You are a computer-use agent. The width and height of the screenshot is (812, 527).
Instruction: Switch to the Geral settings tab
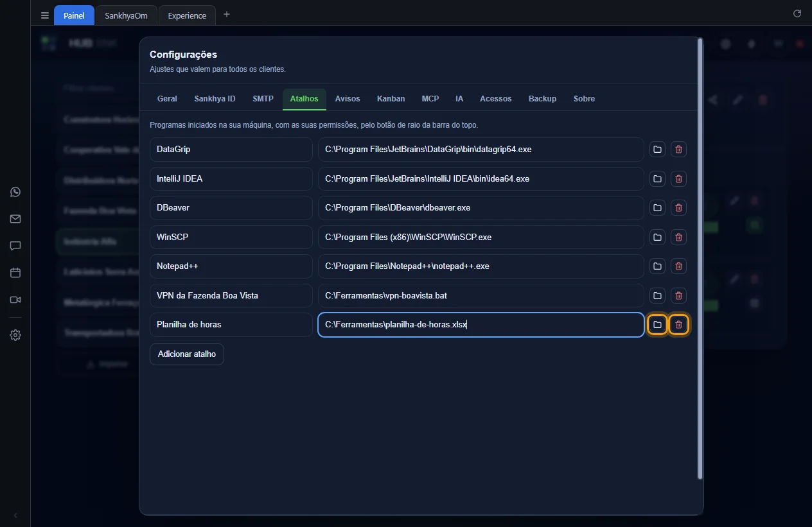(167, 99)
